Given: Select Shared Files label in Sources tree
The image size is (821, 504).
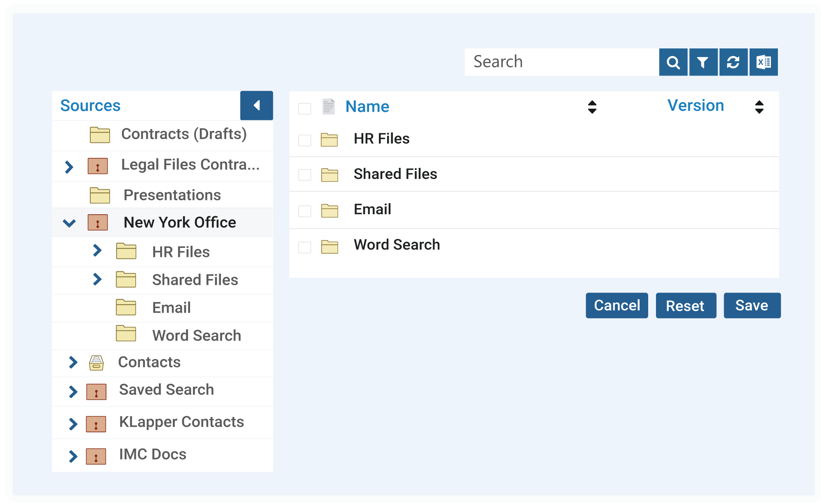Looking at the screenshot, I should pos(195,280).
